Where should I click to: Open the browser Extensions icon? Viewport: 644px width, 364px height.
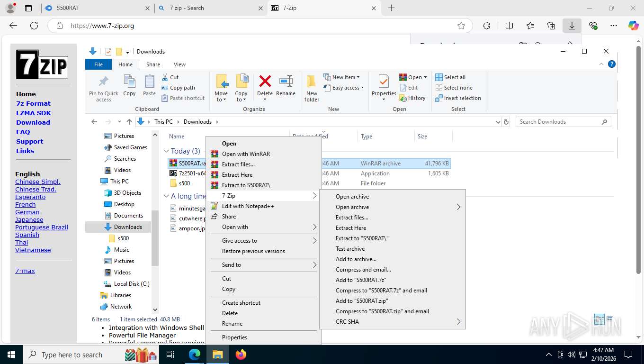click(x=486, y=26)
